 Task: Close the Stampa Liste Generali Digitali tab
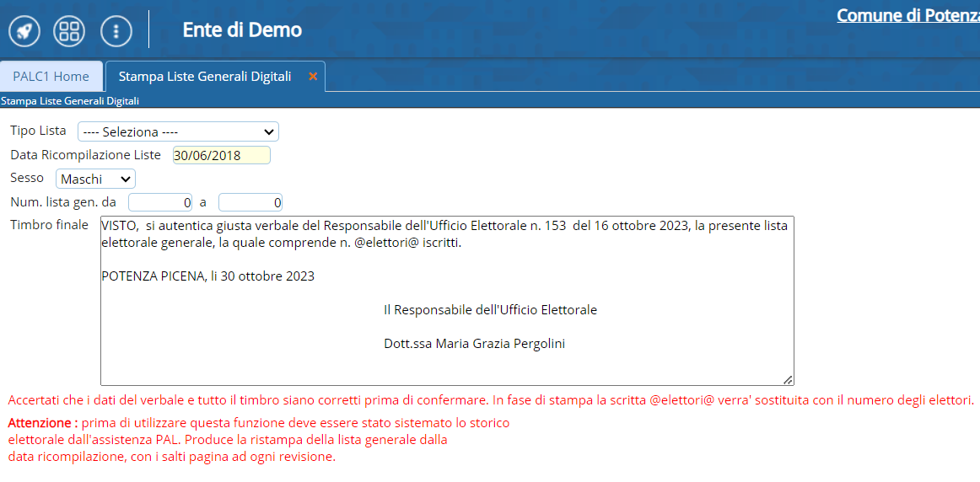click(x=313, y=77)
